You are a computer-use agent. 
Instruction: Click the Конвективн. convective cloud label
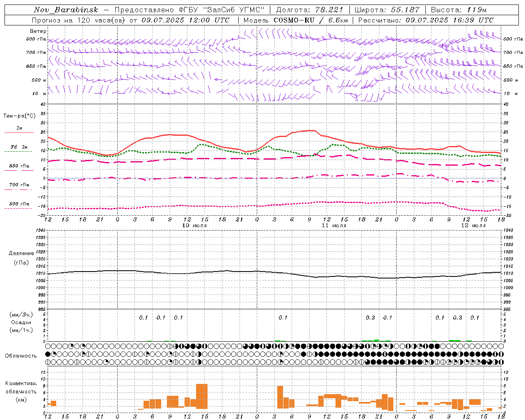21,383
